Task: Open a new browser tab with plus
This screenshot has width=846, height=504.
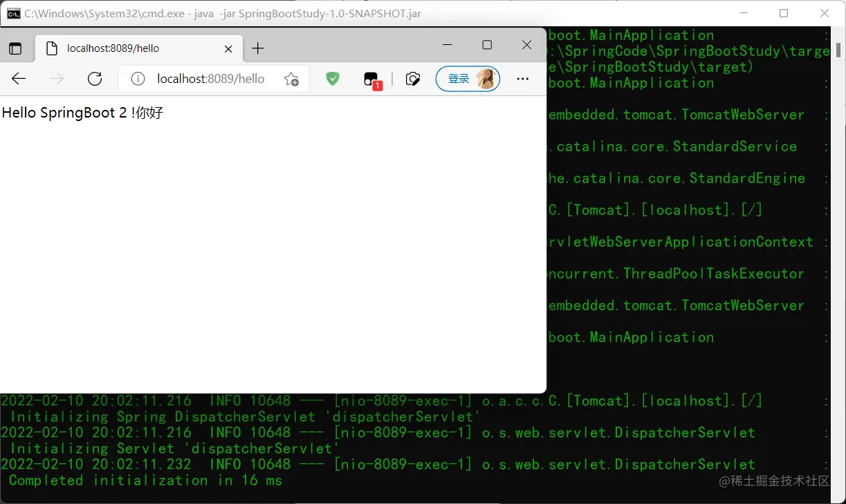Action: pyautogui.click(x=257, y=48)
